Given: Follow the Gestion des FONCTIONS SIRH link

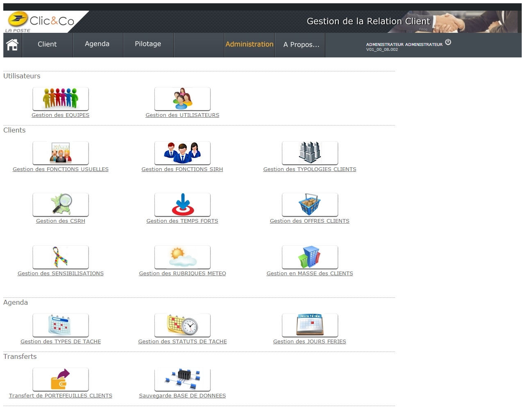Looking at the screenshot, I should point(182,169).
